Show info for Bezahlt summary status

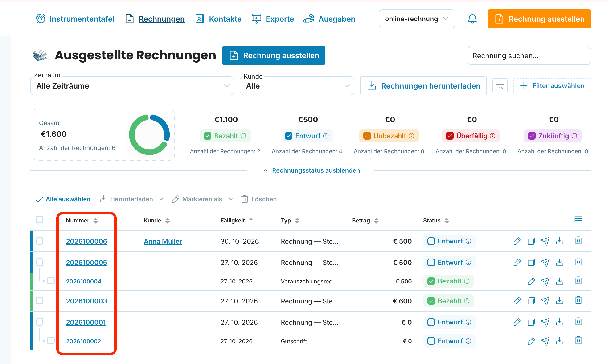click(243, 136)
